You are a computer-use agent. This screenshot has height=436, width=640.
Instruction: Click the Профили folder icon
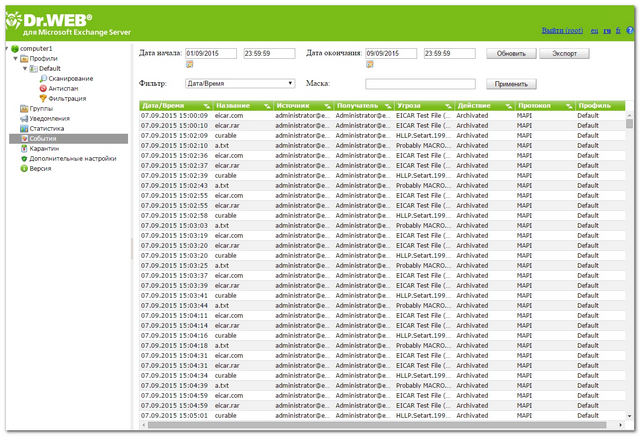[24, 58]
